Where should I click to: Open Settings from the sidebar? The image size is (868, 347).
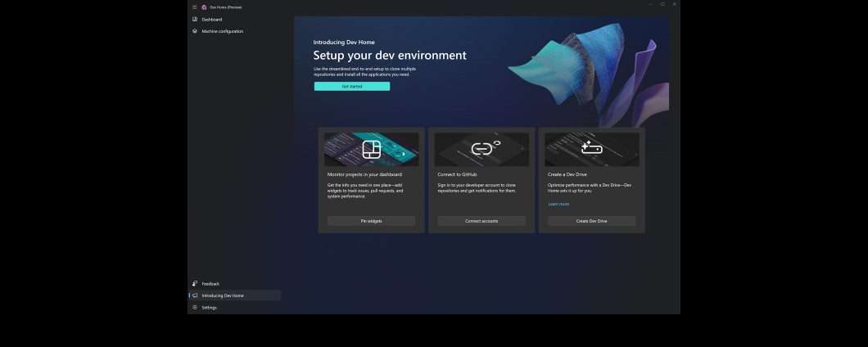point(235,307)
